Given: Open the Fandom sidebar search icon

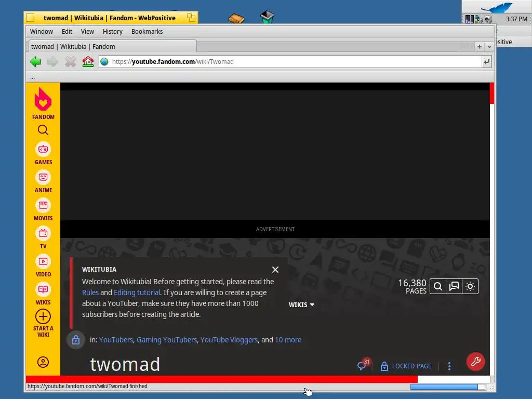Looking at the screenshot, I should 43,130.
